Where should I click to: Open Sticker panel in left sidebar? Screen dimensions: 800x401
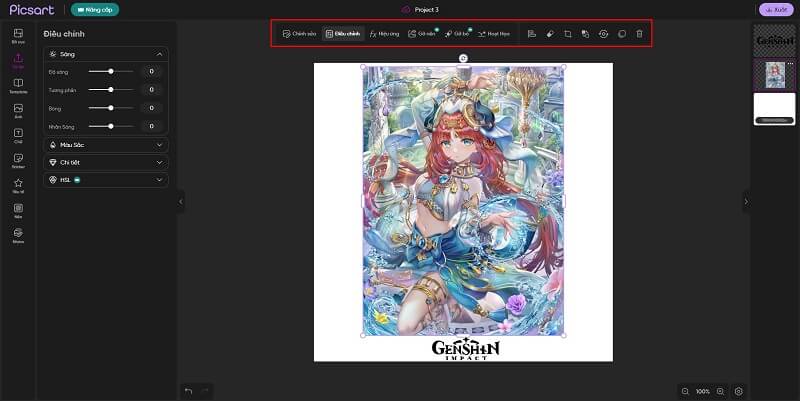(18, 161)
